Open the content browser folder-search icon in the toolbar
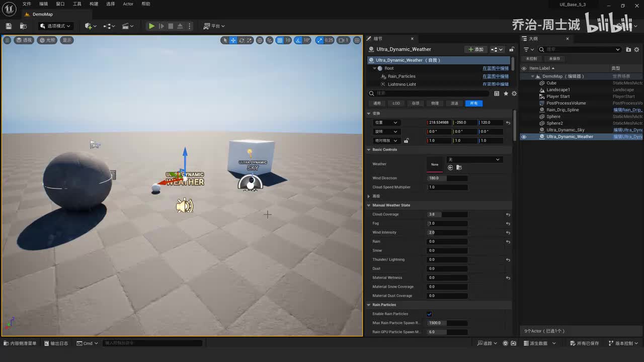The height and width of the screenshot is (362, 644). (x=23, y=26)
